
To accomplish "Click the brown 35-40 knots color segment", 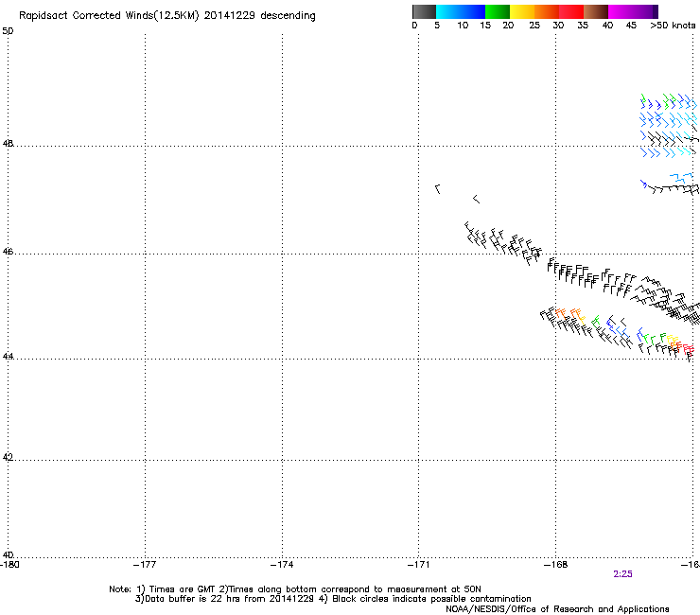I will tap(596, 11).
